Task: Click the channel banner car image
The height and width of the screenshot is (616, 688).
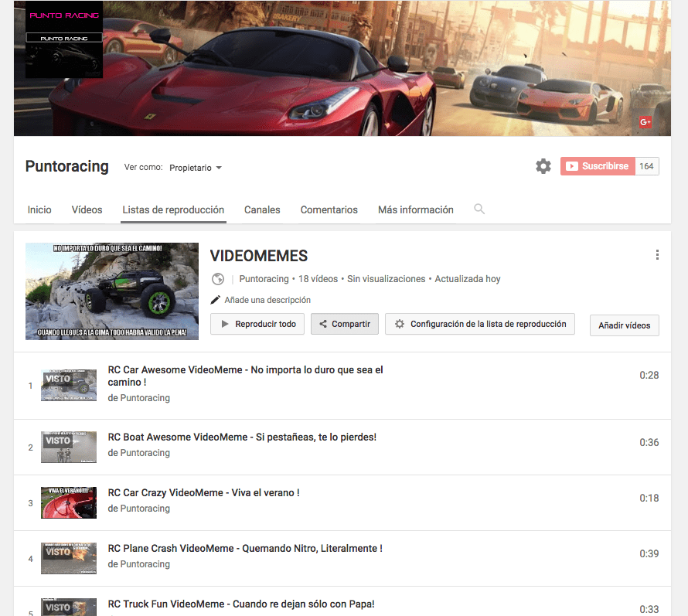Action: (342, 69)
